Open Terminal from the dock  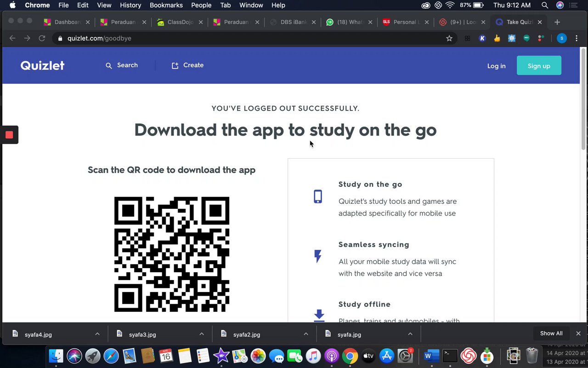pos(450,356)
